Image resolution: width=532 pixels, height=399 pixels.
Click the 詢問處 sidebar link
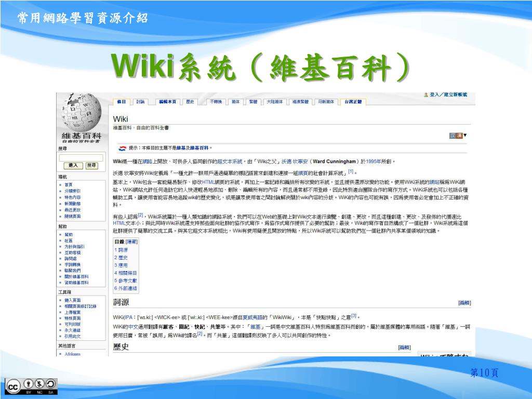pyautogui.click(x=71, y=259)
